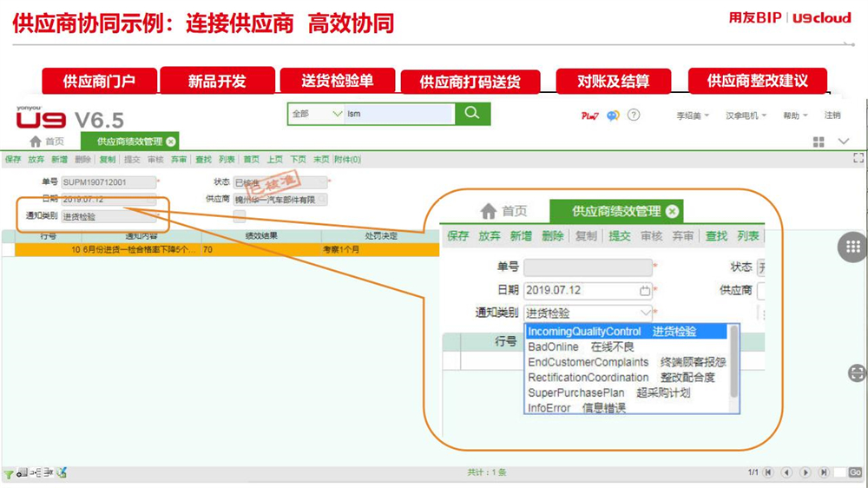Click the dropdown list vertical scrollbar

[734, 362]
